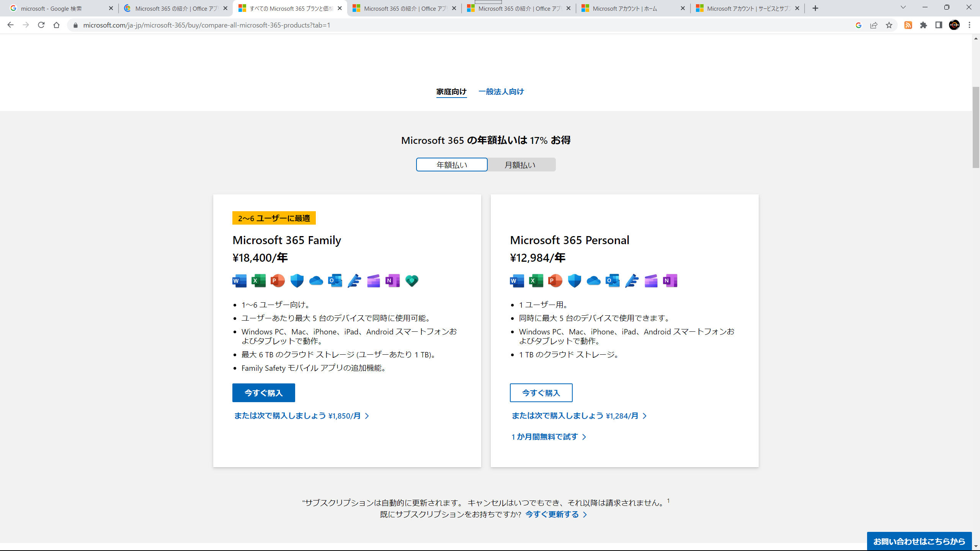This screenshot has height=551, width=980.
Task: Click 1 か月間無料で試す link
Action: pos(549,437)
